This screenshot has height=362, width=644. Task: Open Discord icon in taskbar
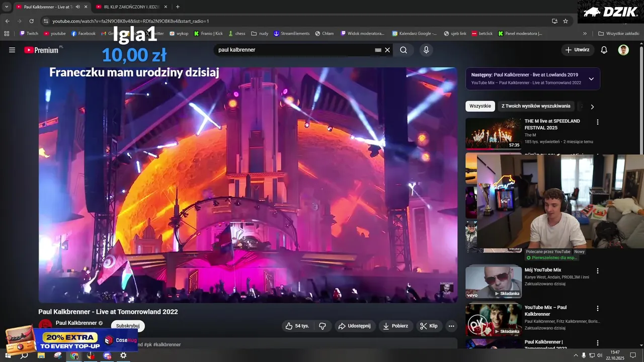(x=107, y=355)
